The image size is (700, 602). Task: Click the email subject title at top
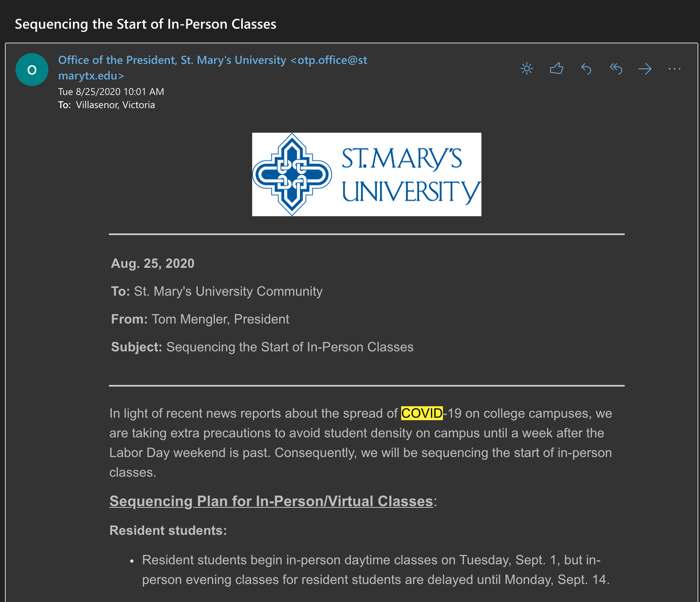[145, 24]
